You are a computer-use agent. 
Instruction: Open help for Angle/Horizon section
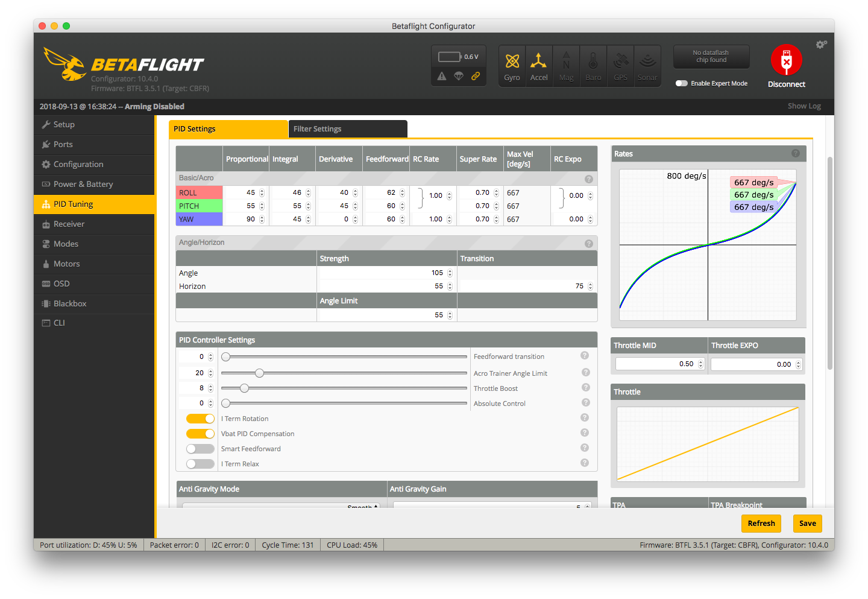[589, 244]
